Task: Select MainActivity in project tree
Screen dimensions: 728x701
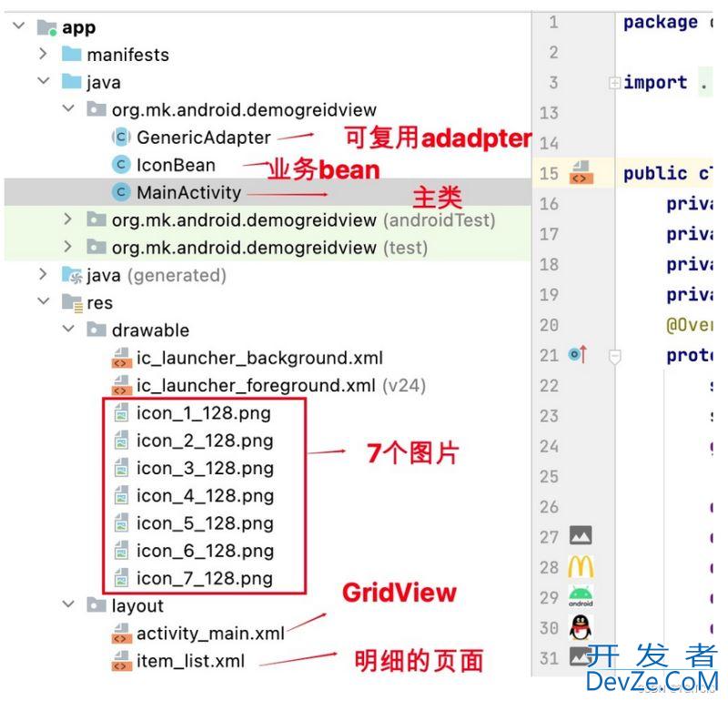Action: [x=189, y=192]
